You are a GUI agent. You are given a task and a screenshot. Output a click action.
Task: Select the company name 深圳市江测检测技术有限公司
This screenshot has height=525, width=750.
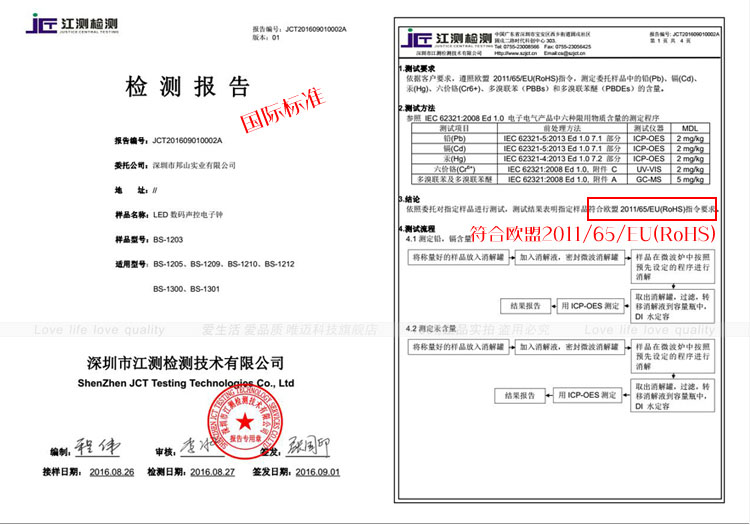(x=186, y=363)
